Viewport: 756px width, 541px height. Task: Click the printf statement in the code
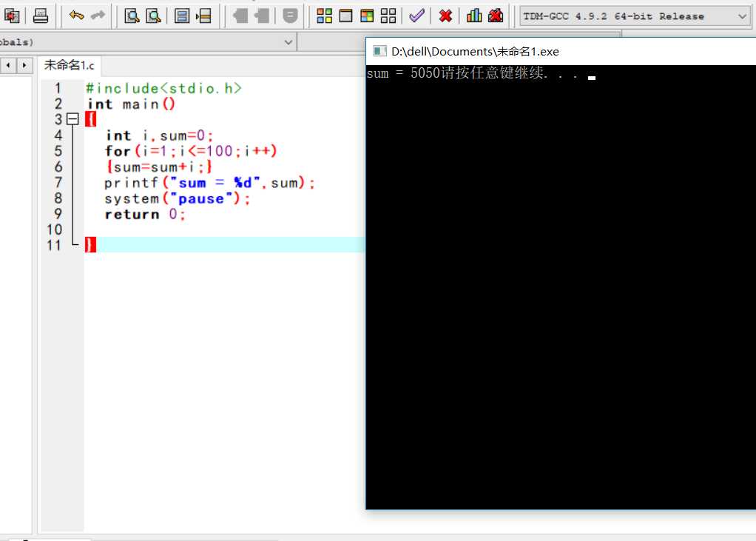click(210, 183)
